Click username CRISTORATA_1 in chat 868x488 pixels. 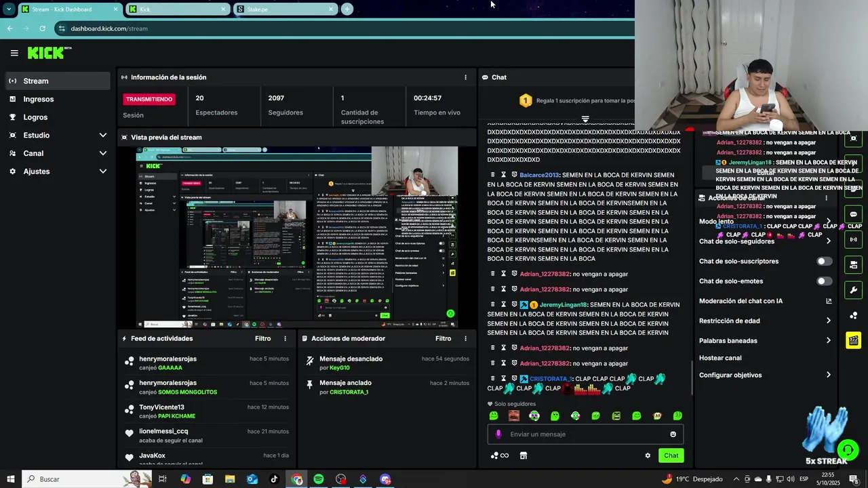551,379
